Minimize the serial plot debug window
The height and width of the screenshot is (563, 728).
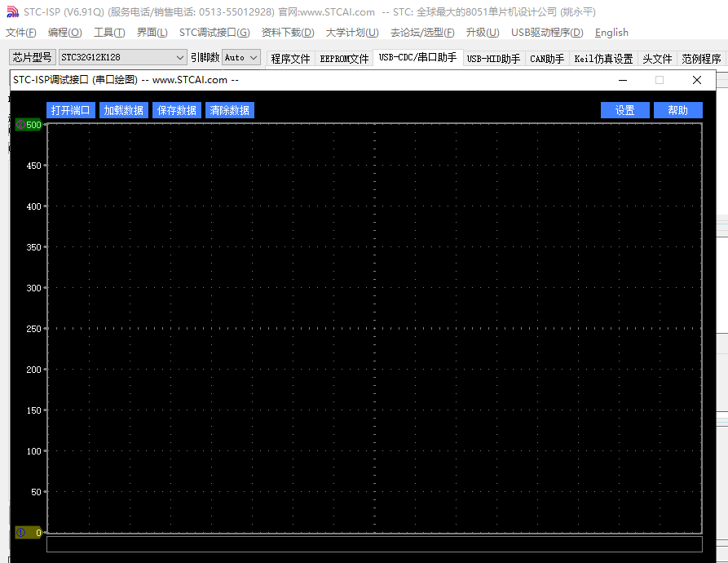[x=623, y=80]
